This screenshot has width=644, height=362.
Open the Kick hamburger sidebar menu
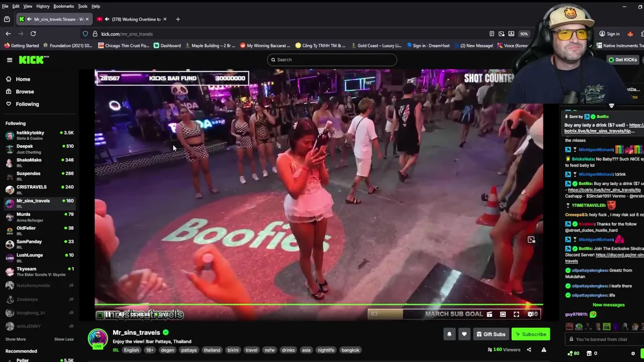click(x=10, y=60)
